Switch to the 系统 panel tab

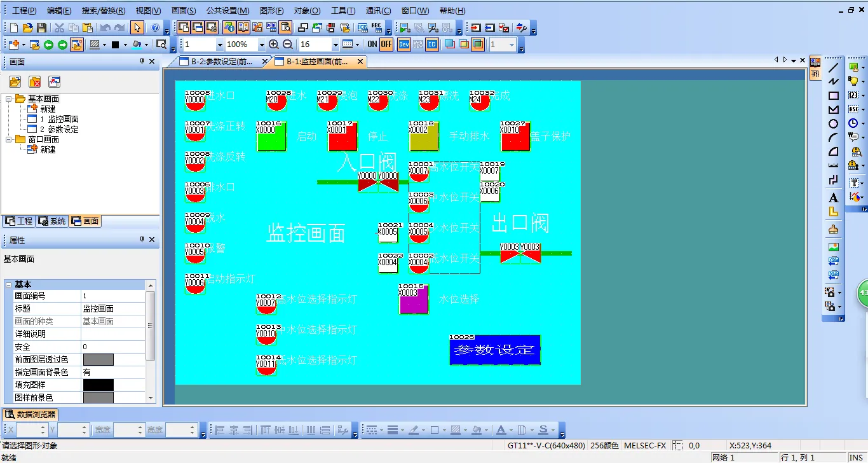pos(52,221)
